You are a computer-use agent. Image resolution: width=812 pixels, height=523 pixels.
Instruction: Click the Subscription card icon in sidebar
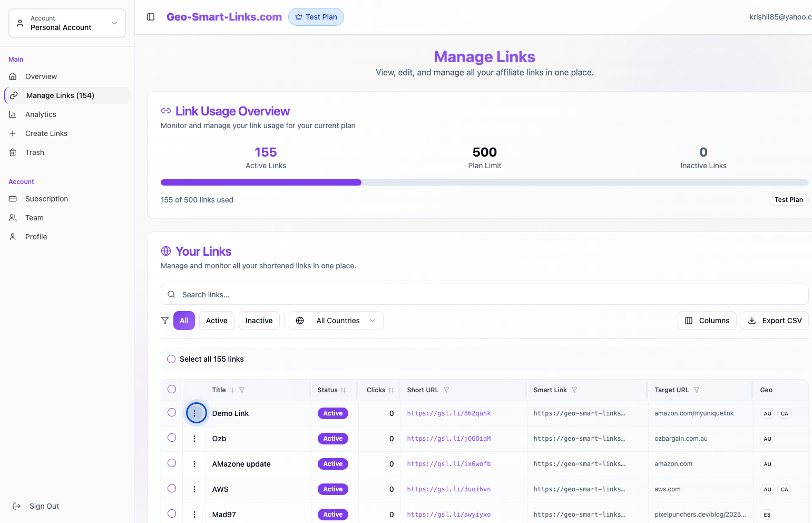(x=13, y=199)
